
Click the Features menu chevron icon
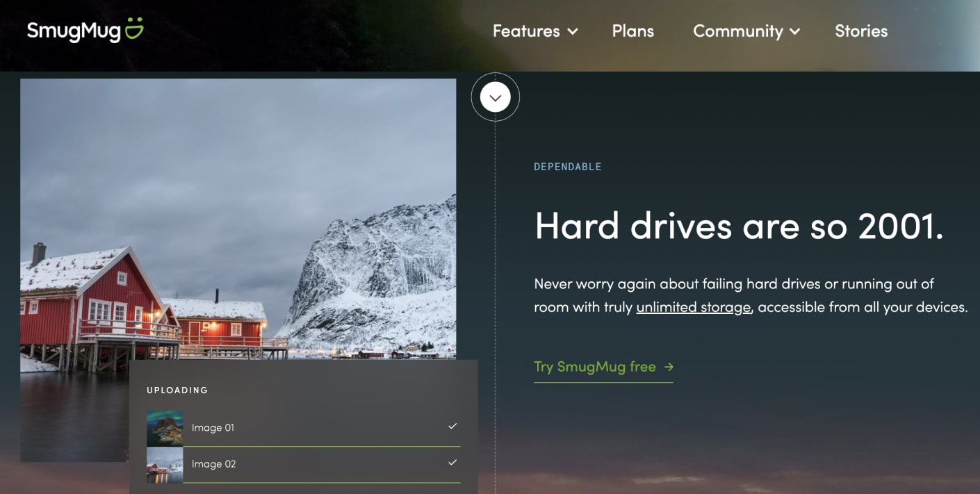(572, 32)
